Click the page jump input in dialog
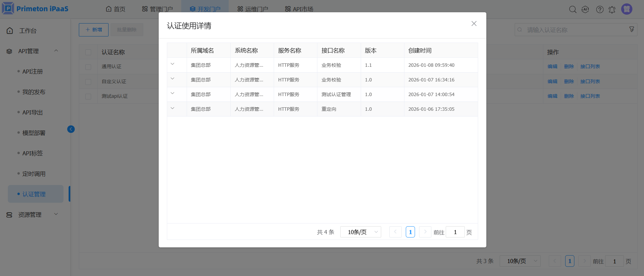644x276 pixels. click(x=455, y=232)
